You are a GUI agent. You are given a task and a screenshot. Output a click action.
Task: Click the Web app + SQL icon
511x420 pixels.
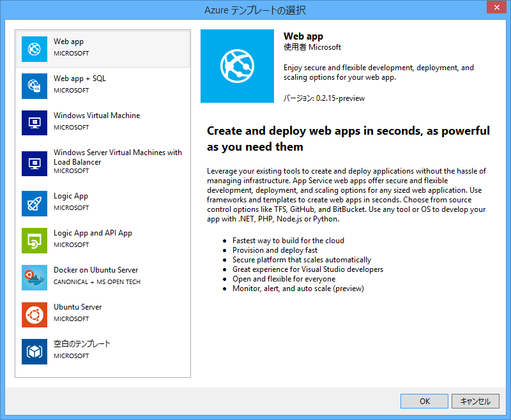click(34, 86)
